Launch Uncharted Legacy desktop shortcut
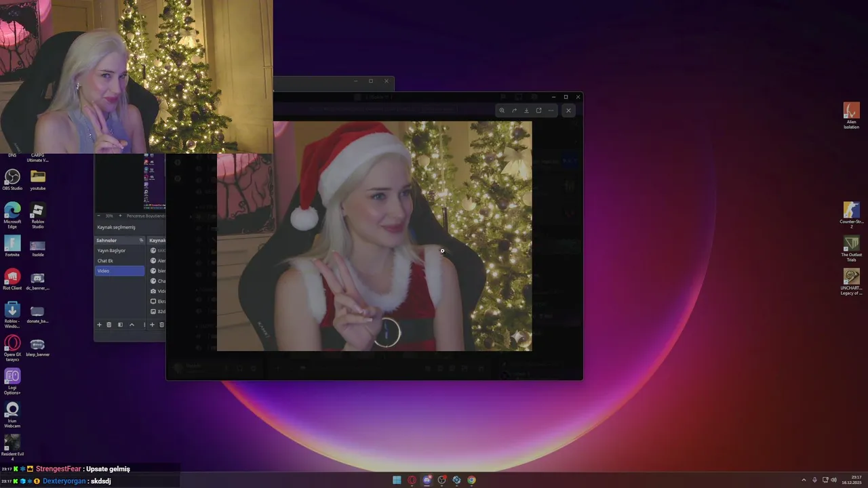The image size is (868, 488). pos(851,281)
